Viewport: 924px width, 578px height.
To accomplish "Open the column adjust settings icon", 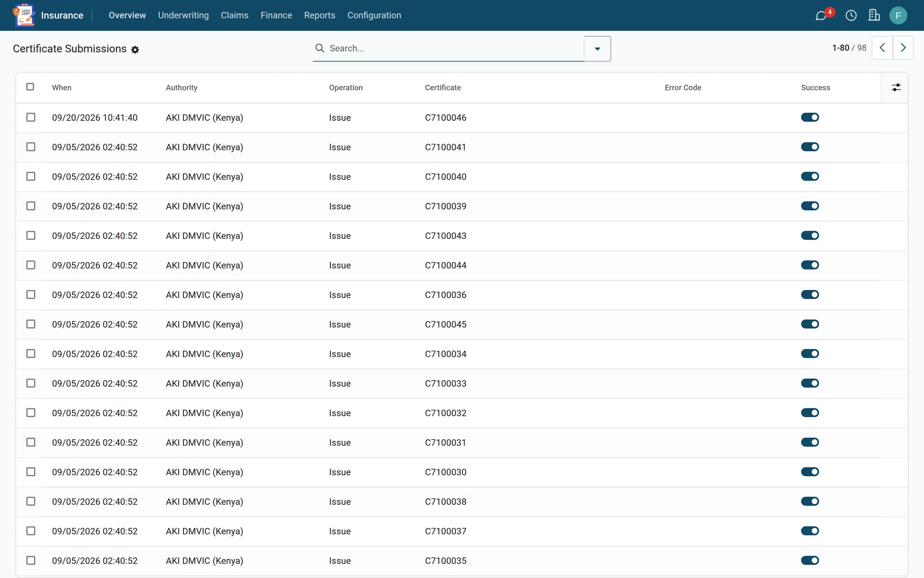I will pos(896,88).
